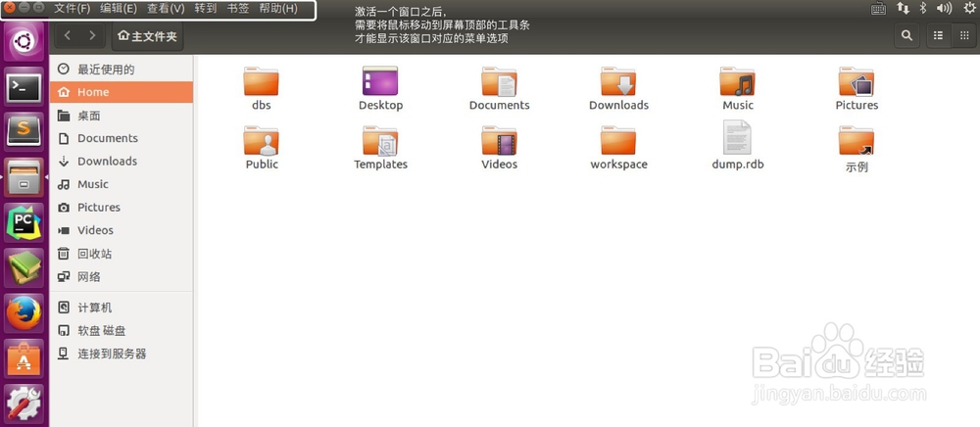Screen dimensions: 980x427
Task: Launch Terminal from the dock
Action: 24,87
